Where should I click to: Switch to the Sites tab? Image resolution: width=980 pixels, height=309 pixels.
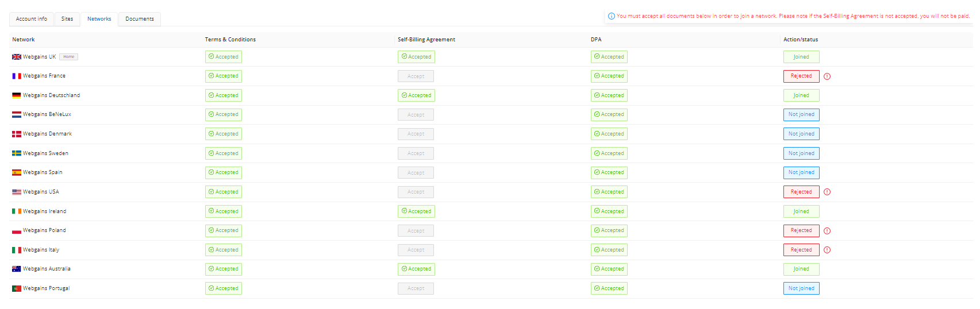click(x=67, y=19)
